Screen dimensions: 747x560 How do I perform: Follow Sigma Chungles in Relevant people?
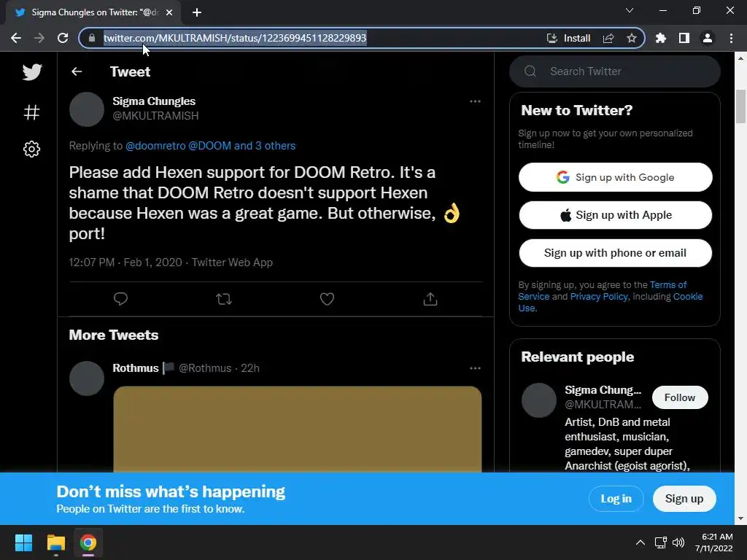[679, 397]
